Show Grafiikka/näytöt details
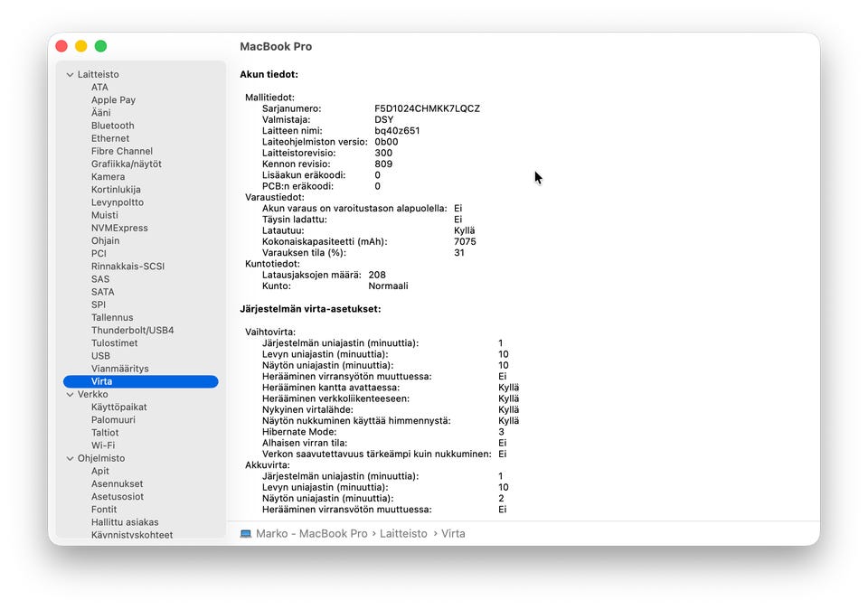The height and width of the screenshot is (609, 868). click(x=127, y=164)
